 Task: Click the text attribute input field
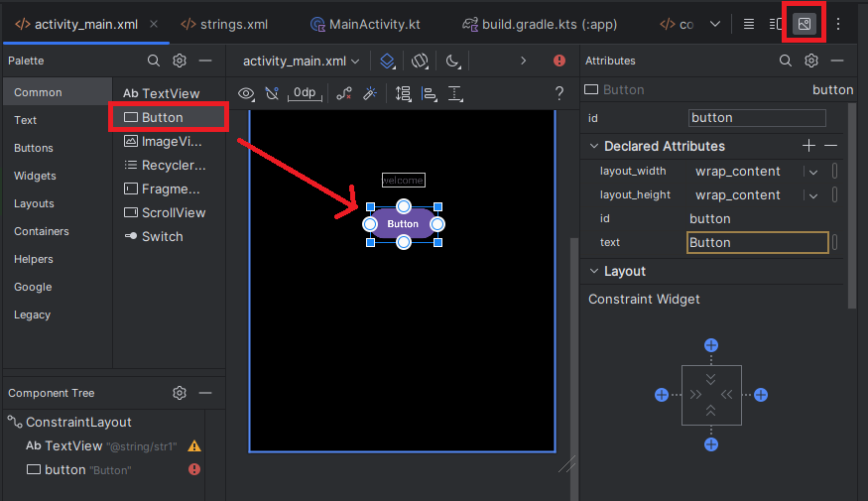click(758, 243)
